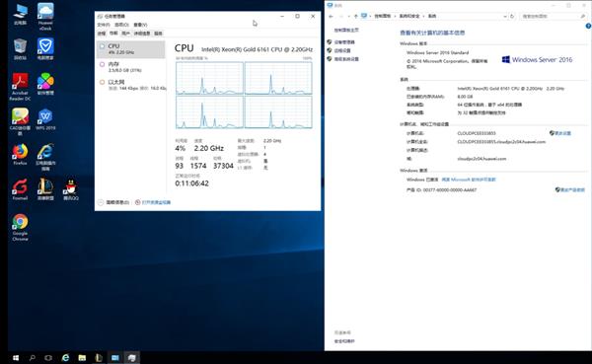Click the Windows Server 2016 Standard text

click(x=437, y=52)
